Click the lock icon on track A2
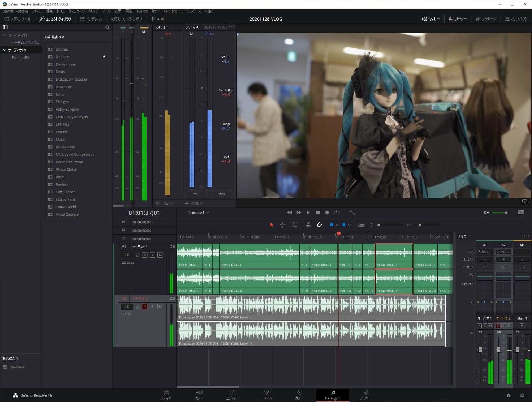This screenshot has width=532, height=402. click(138, 307)
